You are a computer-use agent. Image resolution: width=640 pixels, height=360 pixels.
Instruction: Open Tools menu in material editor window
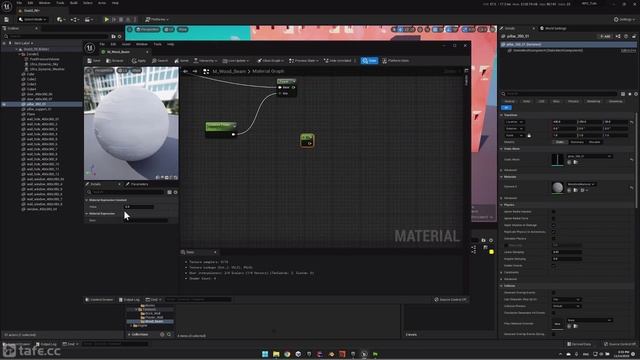158,44
